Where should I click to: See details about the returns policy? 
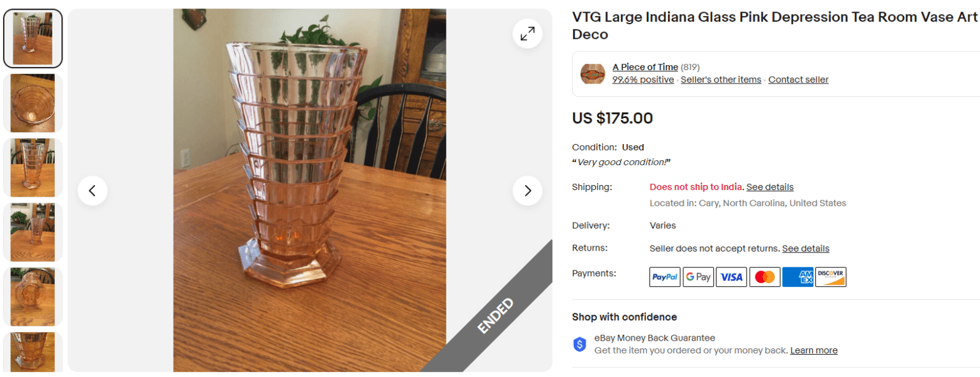coord(805,248)
